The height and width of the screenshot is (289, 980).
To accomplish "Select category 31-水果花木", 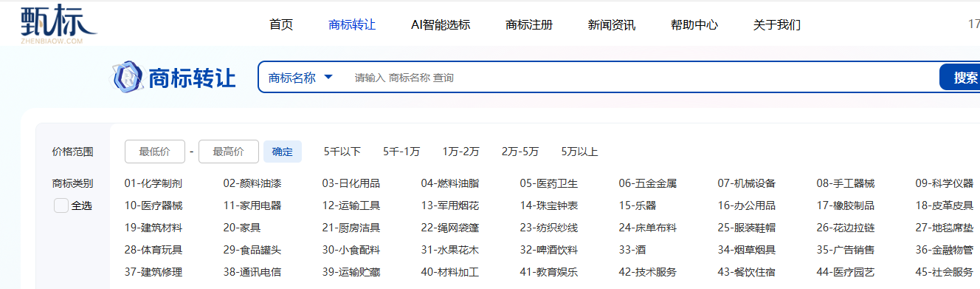I will point(450,250).
